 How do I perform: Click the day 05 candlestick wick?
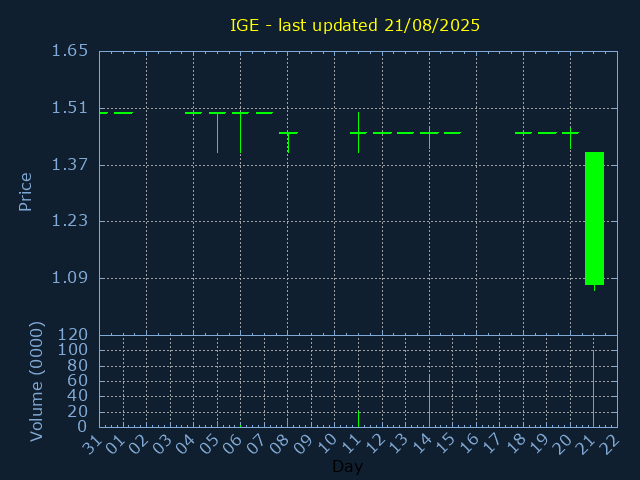[218, 133]
